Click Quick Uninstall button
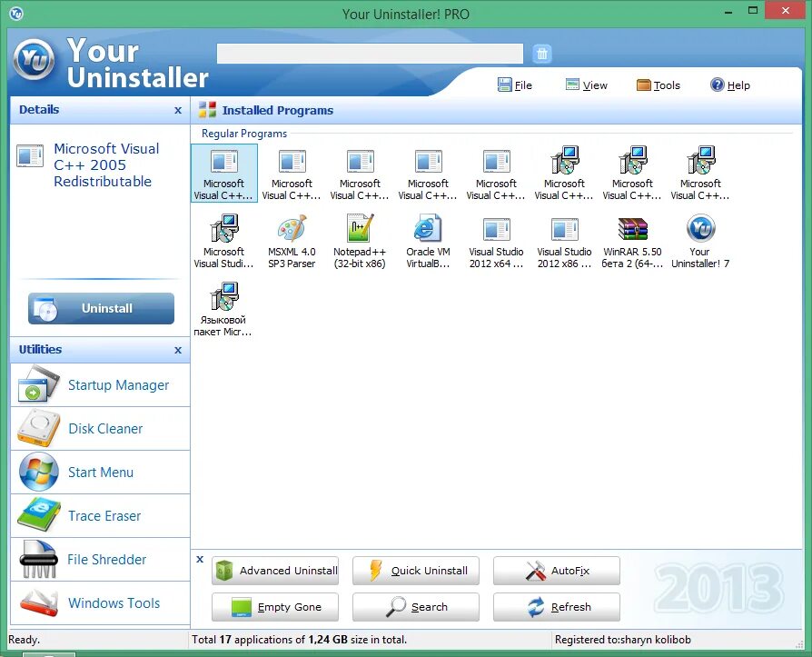 click(416, 571)
